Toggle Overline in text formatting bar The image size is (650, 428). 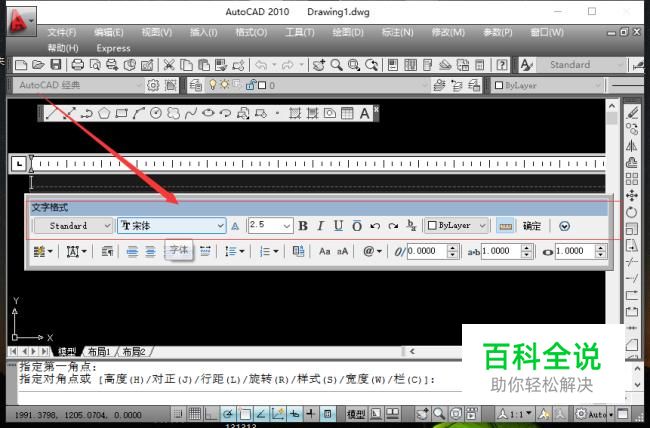click(357, 226)
